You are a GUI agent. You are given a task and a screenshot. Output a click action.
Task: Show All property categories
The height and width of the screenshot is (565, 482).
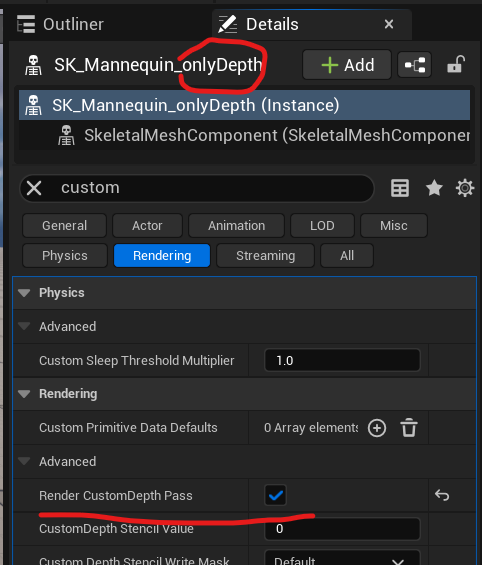pyautogui.click(x=347, y=255)
